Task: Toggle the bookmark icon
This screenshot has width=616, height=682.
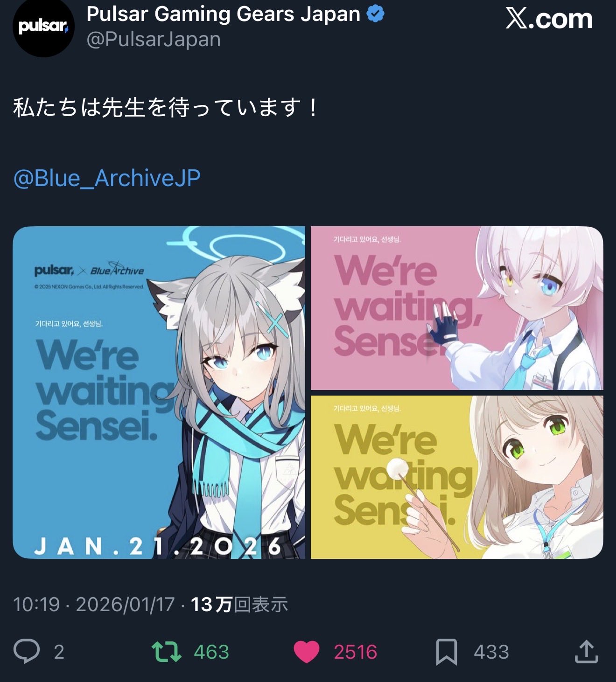Action: pyautogui.click(x=447, y=652)
